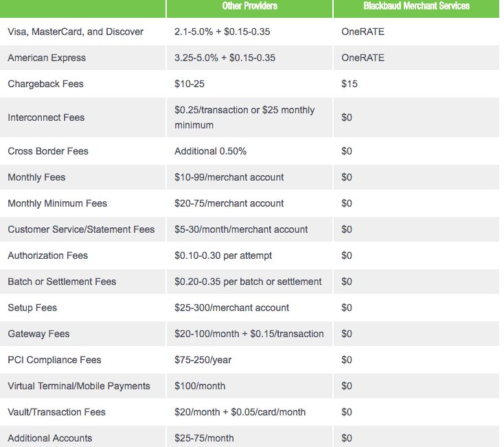
Task: Select the '$0.10-0.30 per attempt' cell
Action: [223, 255]
